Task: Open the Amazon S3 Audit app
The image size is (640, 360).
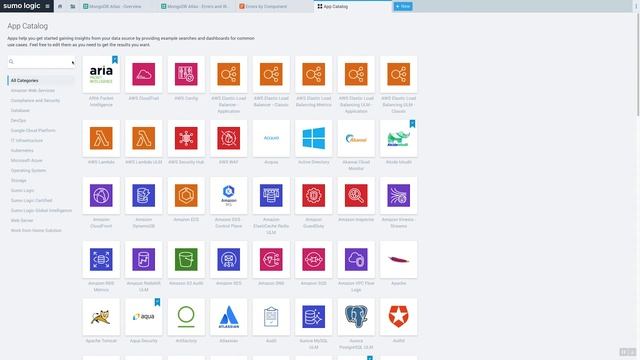Action: click(186, 260)
